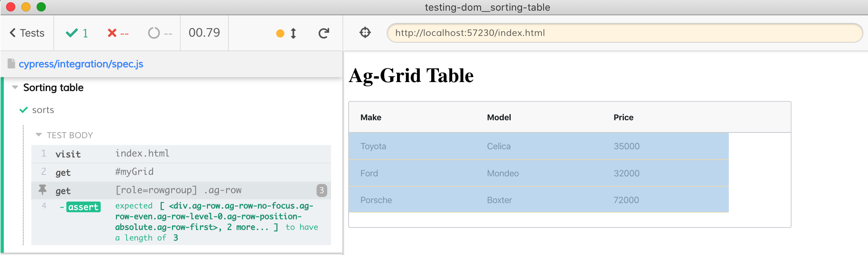Click the failed tests red X counter
The width and height of the screenshot is (868, 255).
(118, 33)
